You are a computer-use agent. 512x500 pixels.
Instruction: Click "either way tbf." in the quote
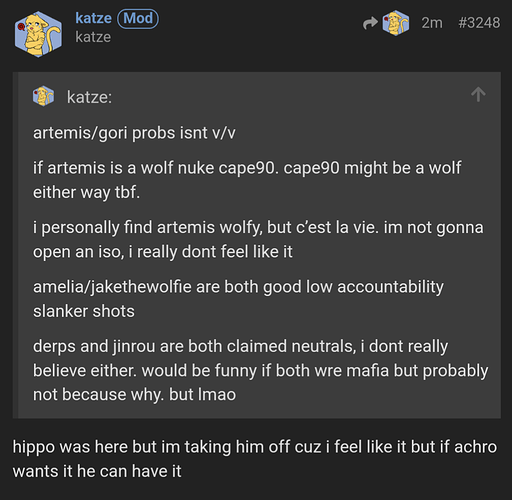click(x=86, y=192)
